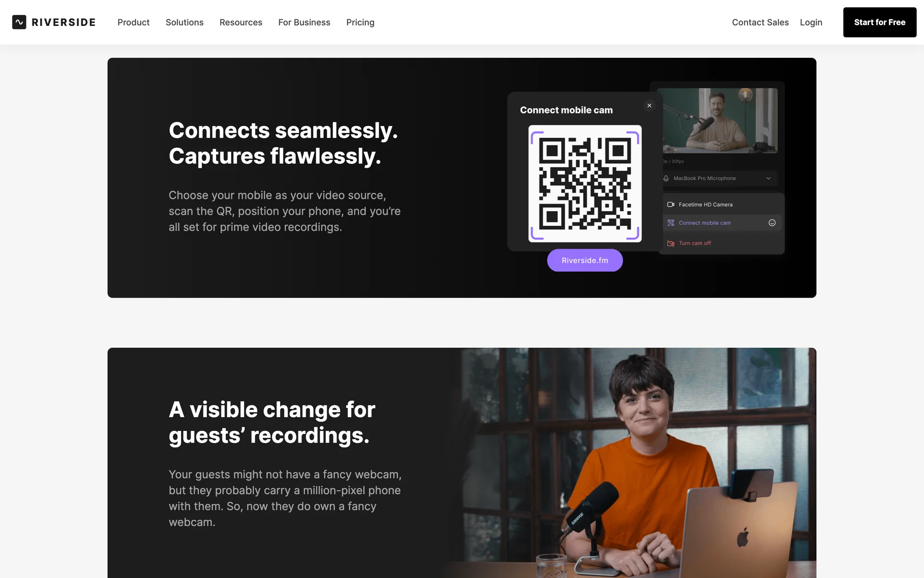Screen dimensions: 924x578
Task: Click the QR code image
Action: pos(585,184)
